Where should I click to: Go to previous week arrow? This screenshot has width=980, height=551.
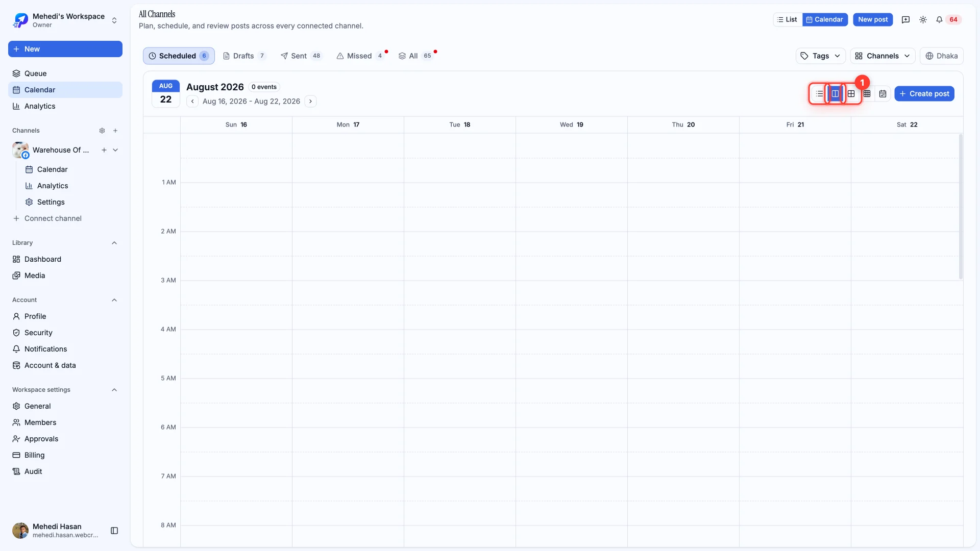click(x=192, y=102)
